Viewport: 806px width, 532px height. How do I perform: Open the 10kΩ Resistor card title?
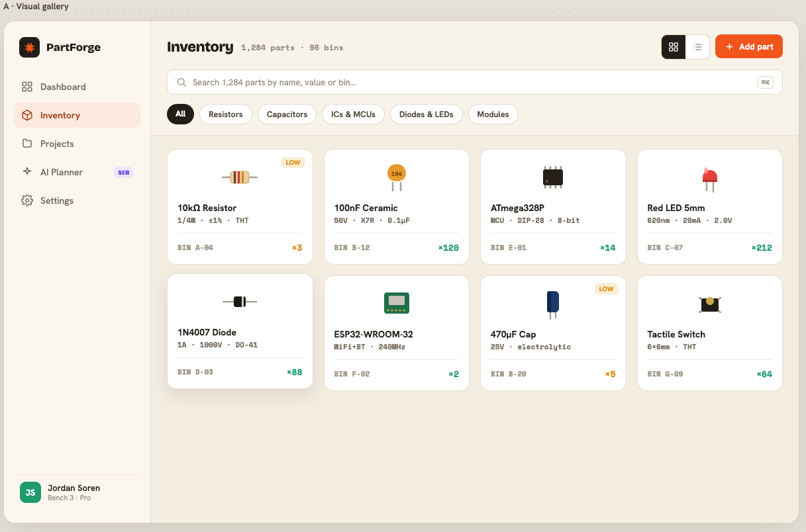click(x=207, y=208)
